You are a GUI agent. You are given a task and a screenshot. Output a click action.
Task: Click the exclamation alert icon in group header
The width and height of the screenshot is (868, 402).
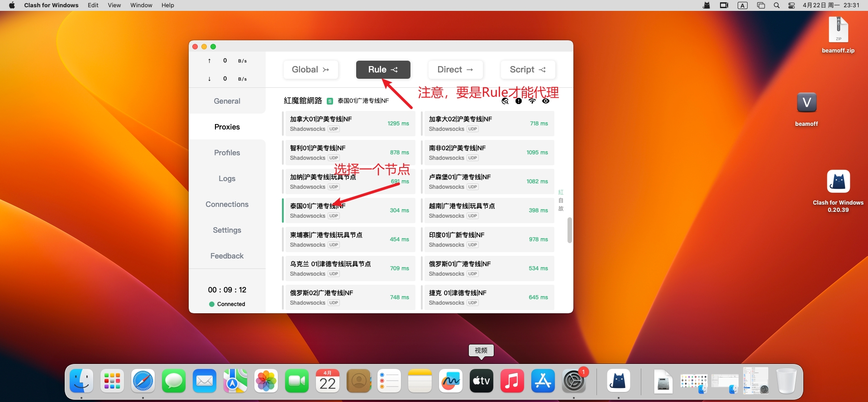[x=519, y=101]
